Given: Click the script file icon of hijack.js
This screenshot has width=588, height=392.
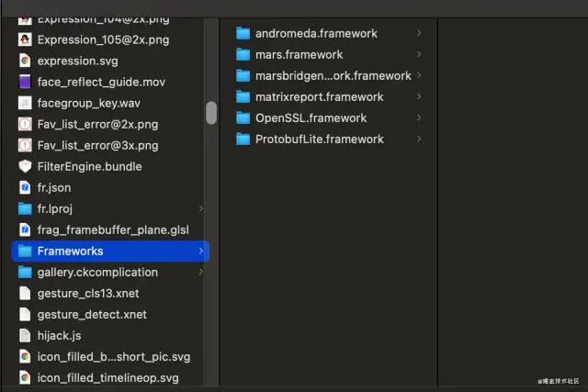Looking at the screenshot, I should (25, 335).
